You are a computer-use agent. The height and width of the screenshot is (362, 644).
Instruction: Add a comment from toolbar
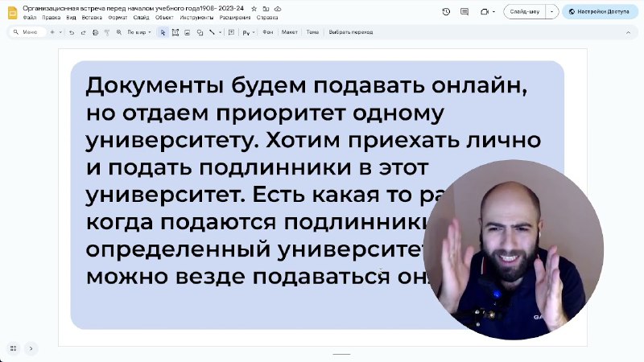(x=232, y=32)
